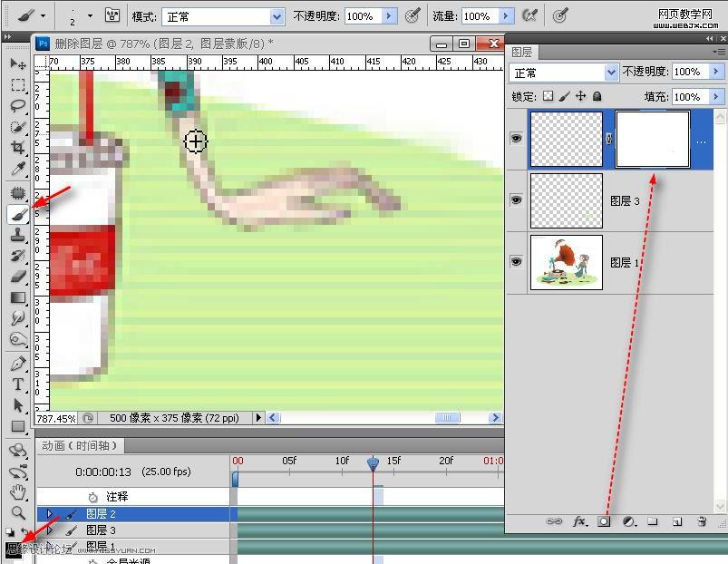
Task: Open the Layers panel options menu
Action: pos(718,52)
